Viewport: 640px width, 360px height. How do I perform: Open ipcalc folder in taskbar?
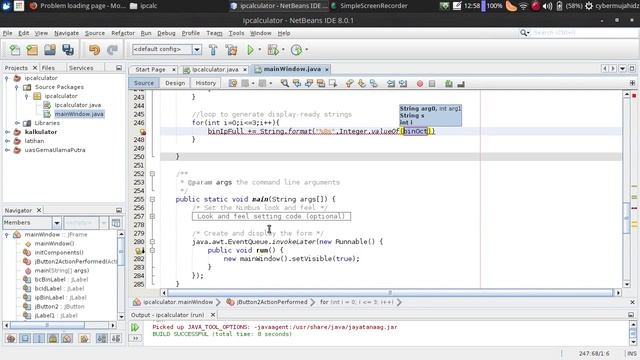pyautogui.click(x=143, y=6)
